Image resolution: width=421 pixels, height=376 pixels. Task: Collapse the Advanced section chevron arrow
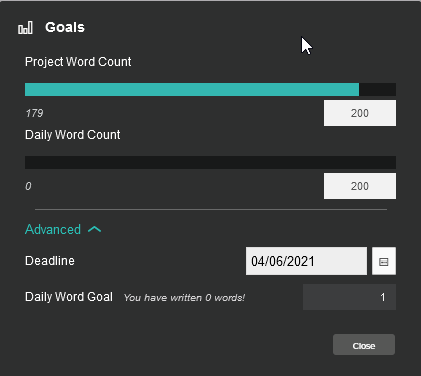pyautogui.click(x=95, y=229)
